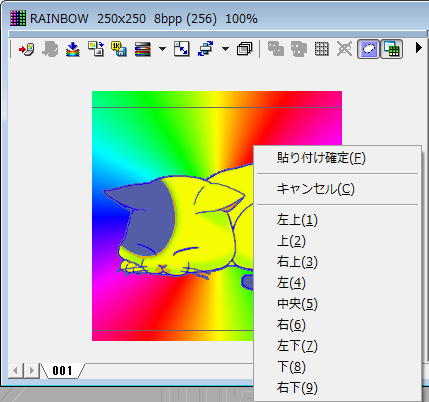Select 下(8) paste position
The height and width of the screenshot is (402, 429).
coord(337,367)
